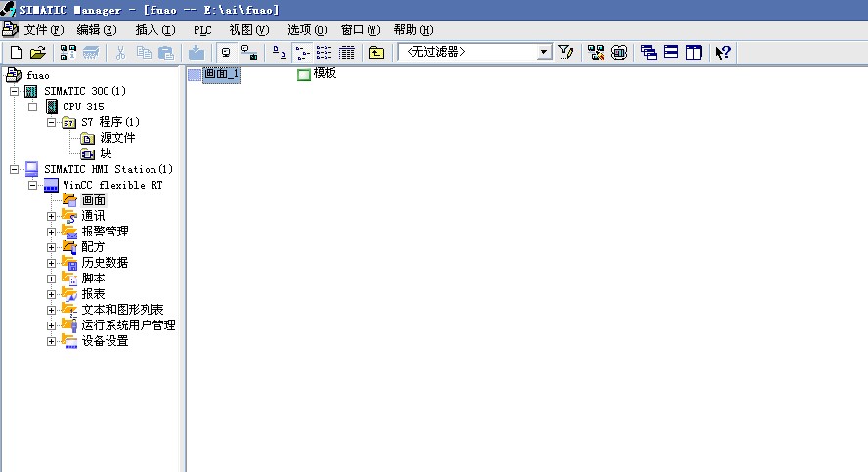This screenshot has height=472, width=868.
Task: Click the Configure Network icon
Action: click(x=596, y=52)
